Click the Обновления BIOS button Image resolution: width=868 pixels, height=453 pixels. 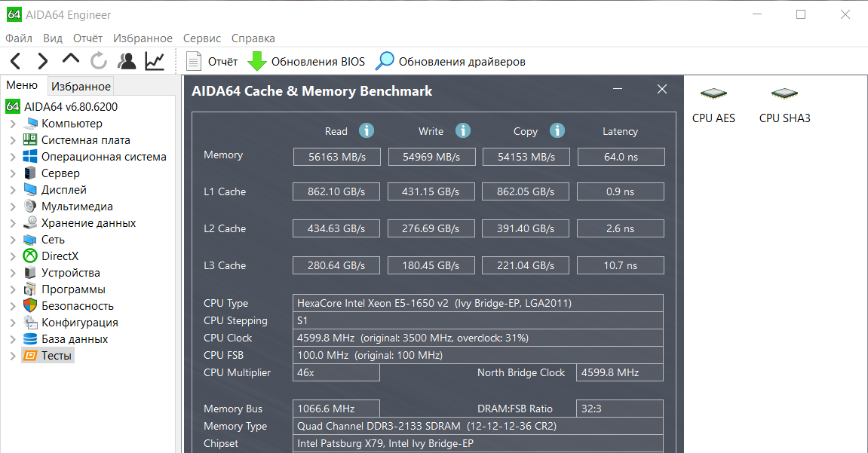[307, 62]
